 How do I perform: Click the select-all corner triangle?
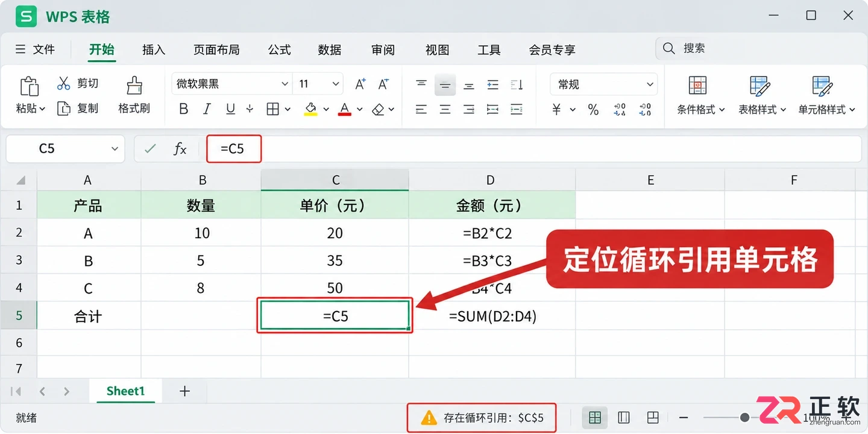pos(20,180)
